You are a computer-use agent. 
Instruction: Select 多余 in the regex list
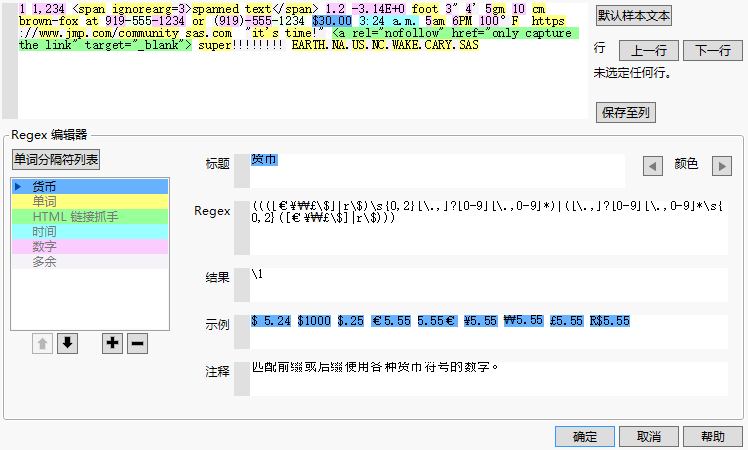tap(90, 262)
